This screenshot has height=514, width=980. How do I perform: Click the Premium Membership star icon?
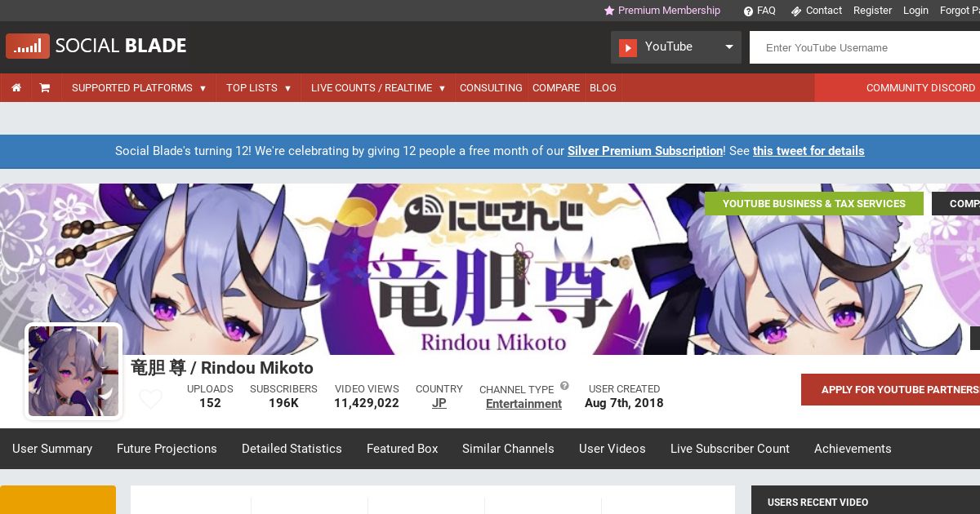pos(609,11)
